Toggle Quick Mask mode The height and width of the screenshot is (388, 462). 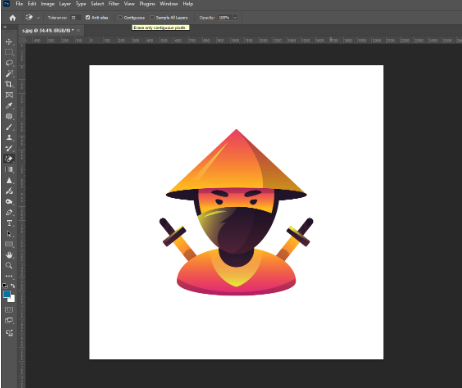(x=9, y=310)
